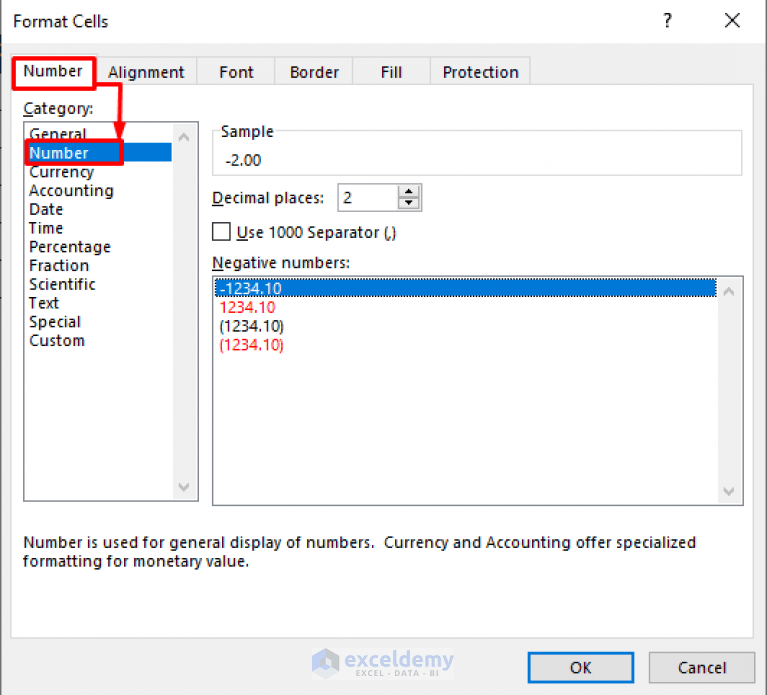Switch to the Number tab
The width and height of the screenshot is (767, 695).
(53, 71)
